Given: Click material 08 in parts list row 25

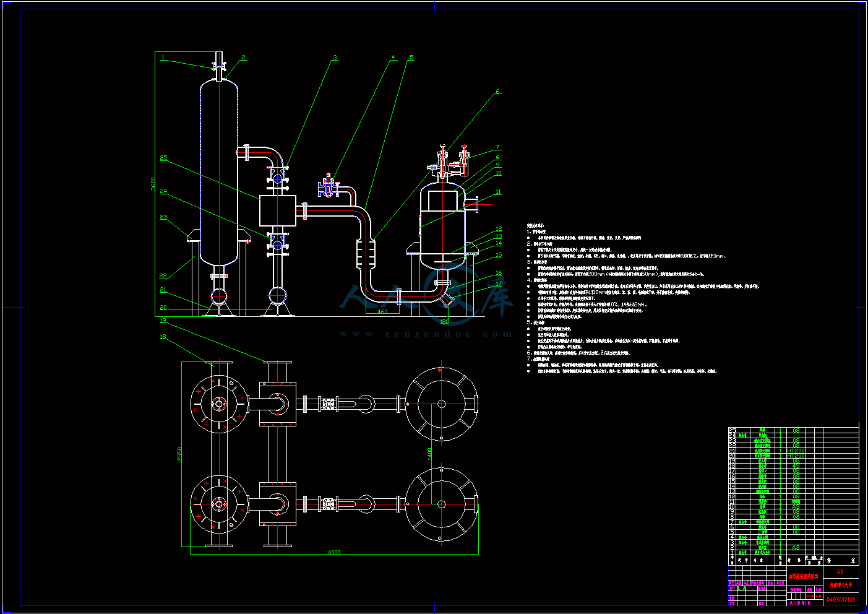Looking at the screenshot, I should (x=796, y=430).
